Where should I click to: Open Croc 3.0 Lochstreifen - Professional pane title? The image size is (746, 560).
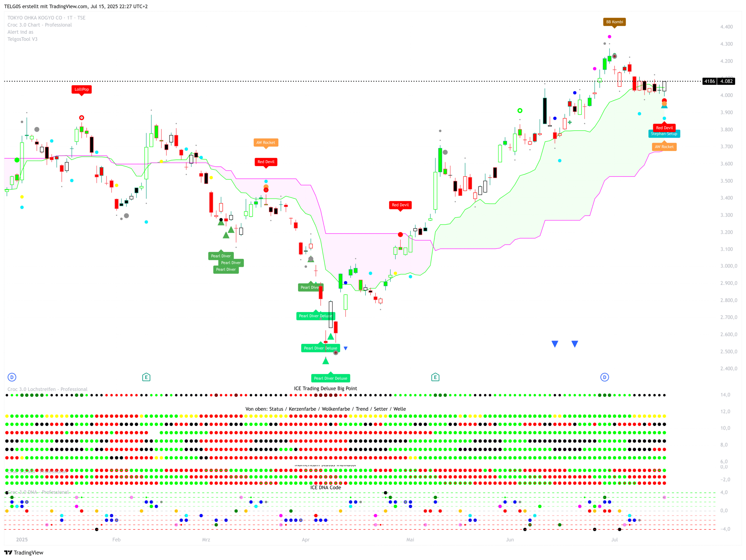click(47, 389)
